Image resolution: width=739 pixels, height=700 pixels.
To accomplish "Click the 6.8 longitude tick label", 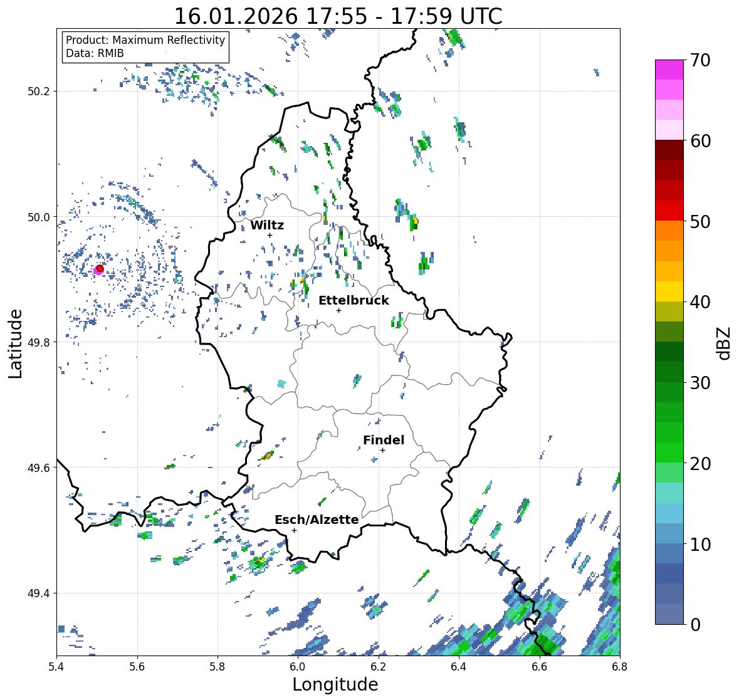I will (x=620, y=666).
